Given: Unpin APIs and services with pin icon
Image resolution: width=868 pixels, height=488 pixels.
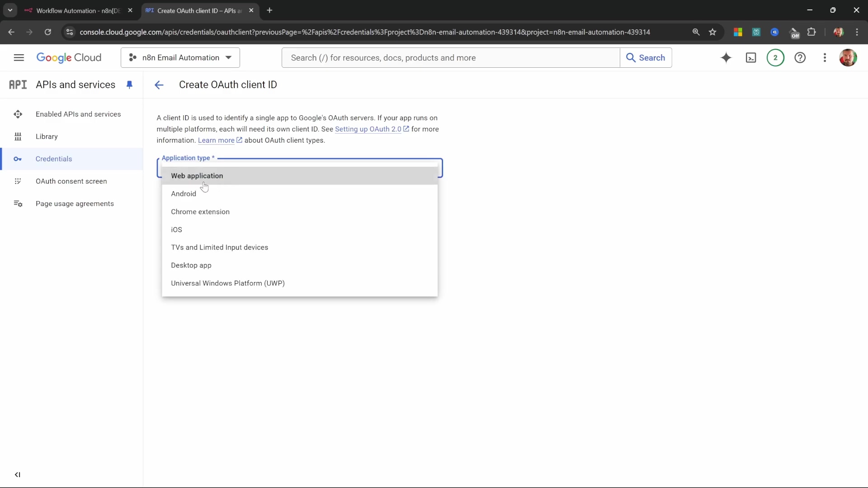Looking at the screenshot, I should (130, 84).
